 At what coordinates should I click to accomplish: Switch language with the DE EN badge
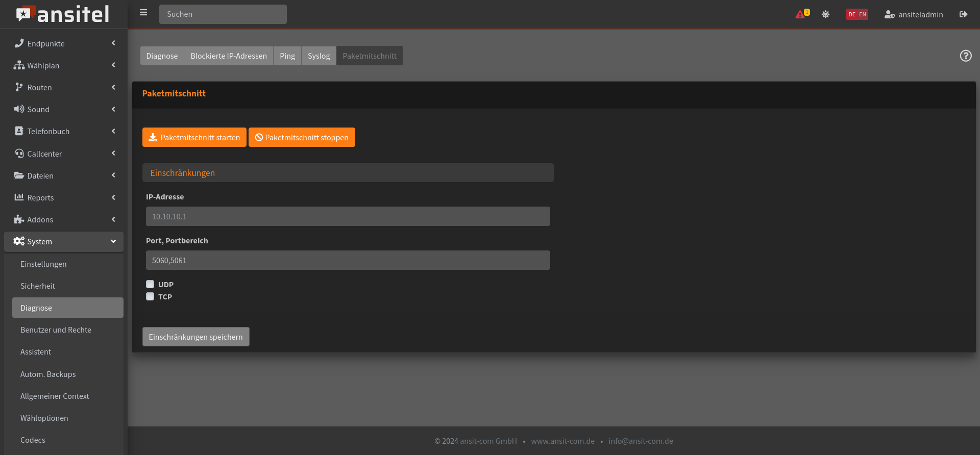click(x=857, y=14)
